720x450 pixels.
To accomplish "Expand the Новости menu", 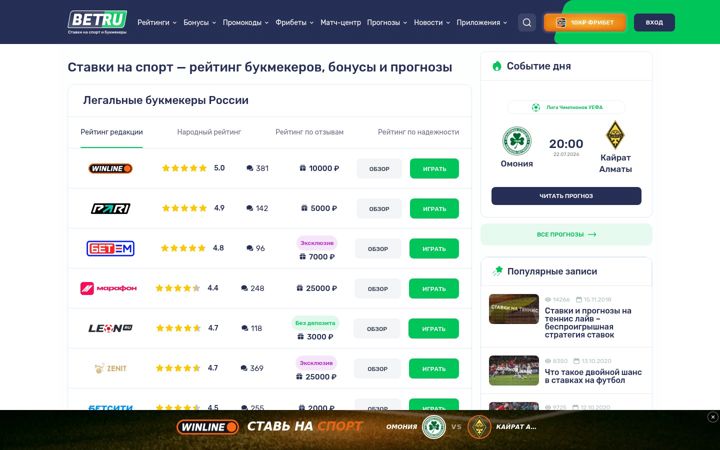I will [x=432, y=22].
